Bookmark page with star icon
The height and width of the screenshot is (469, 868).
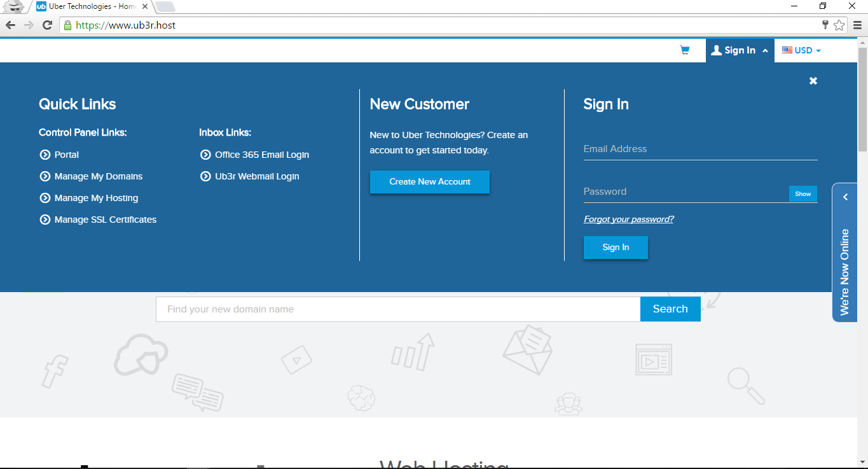[839, 25]
